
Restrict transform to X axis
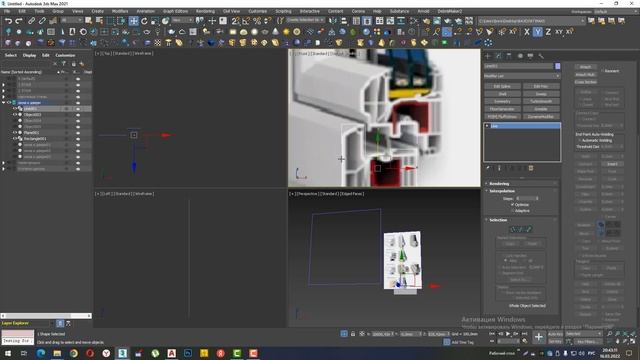click(x=527, y=32)
